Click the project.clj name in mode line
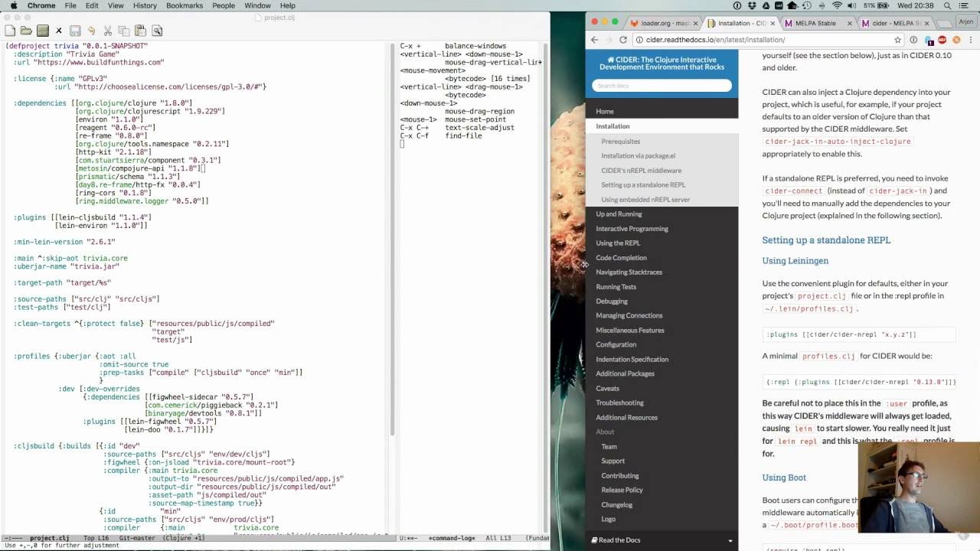 click(49, 538)
